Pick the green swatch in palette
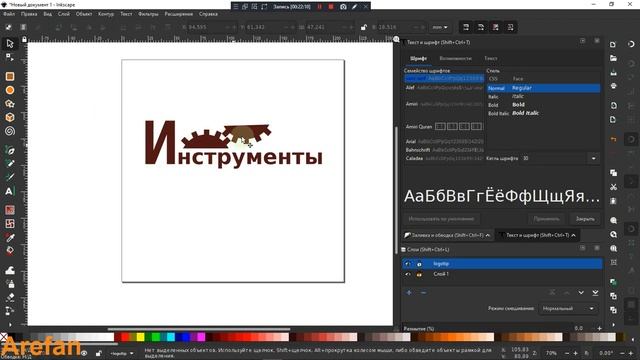Viewport: 640px width, 360px height. point(156,337)
